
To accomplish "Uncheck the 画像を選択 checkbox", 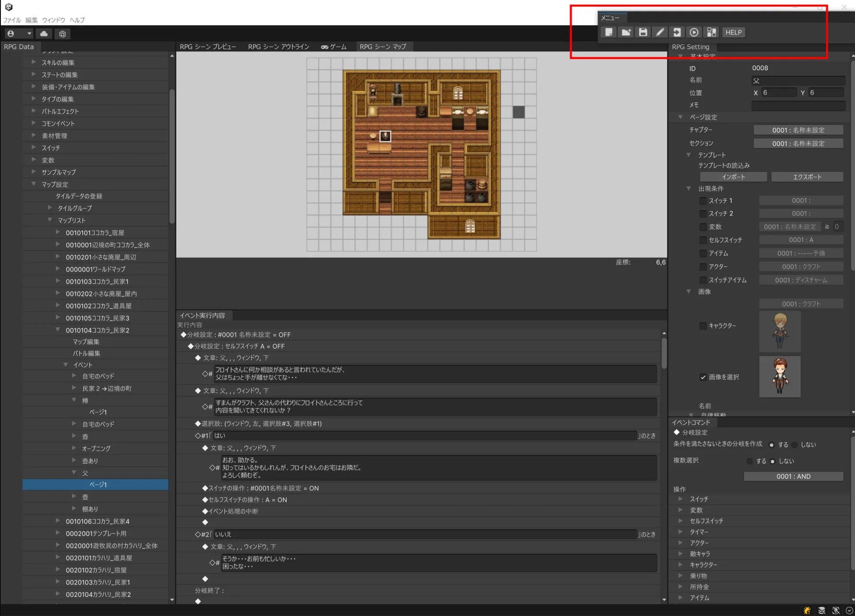I will pos(703,377).
